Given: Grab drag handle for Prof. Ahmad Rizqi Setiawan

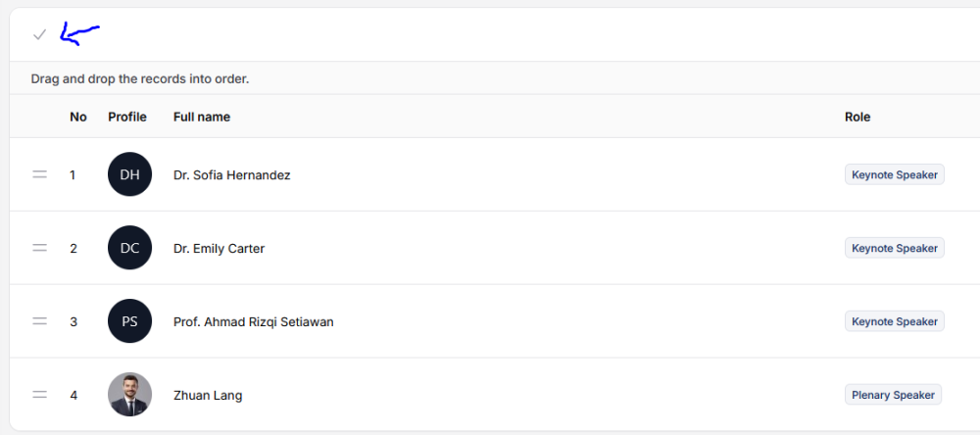Looking at the screenshot, I should pos(40,321).
